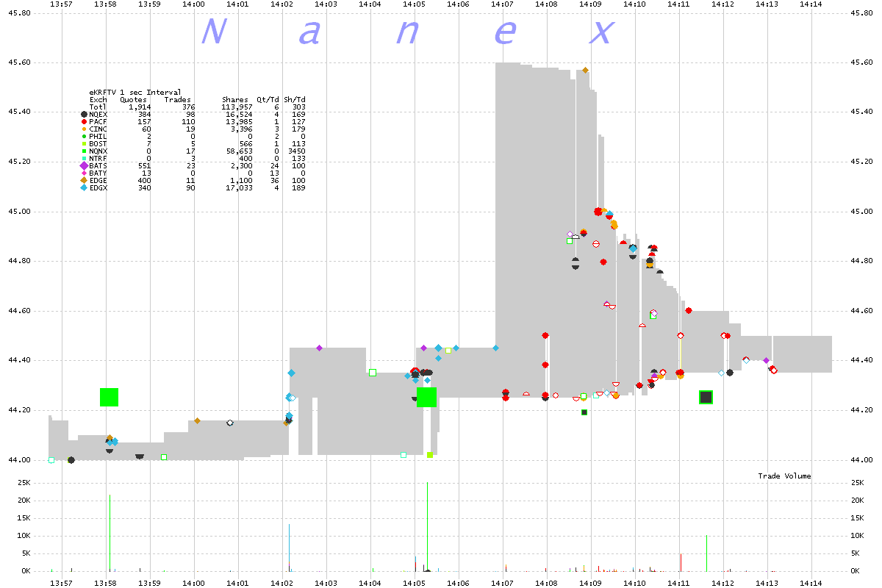Click the green PHIL legend dot
This screenshot has height=588, width=882.
pos(84,137)
